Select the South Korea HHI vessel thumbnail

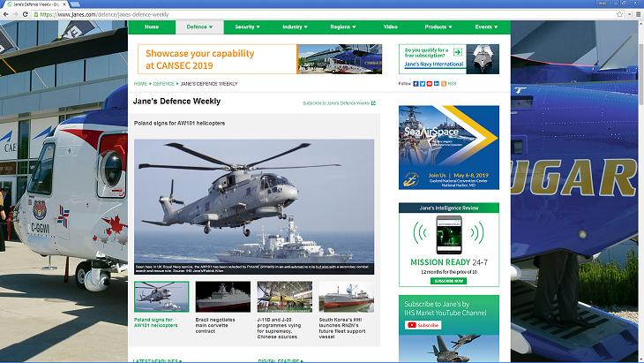click(347, 297)
